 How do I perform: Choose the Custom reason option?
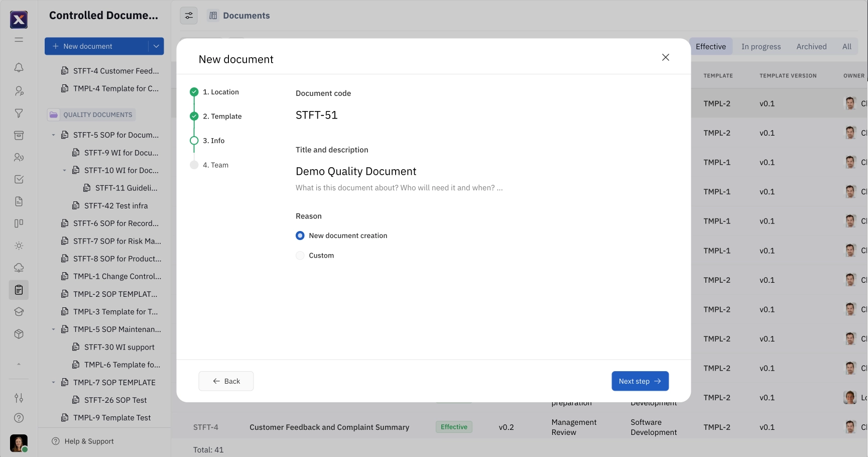click(300, 255)
